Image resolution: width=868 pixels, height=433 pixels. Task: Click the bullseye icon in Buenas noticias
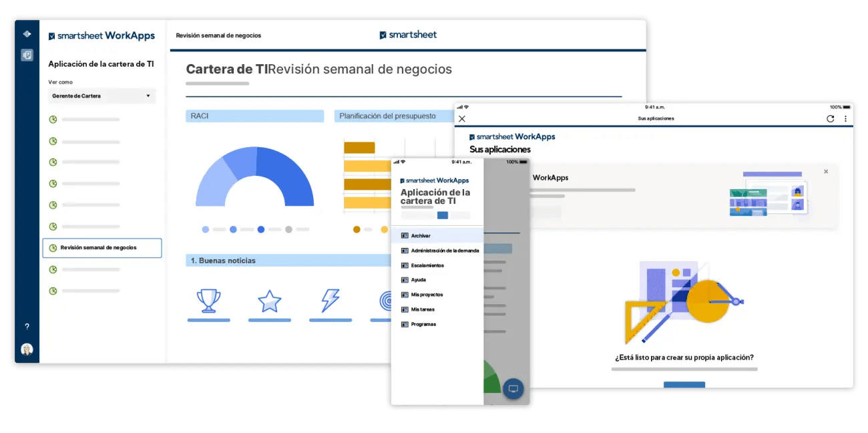coord(387,301)
